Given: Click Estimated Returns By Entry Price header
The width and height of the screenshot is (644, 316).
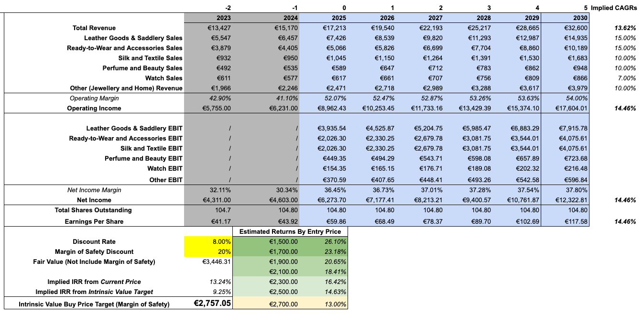Looking at the screenshot, I should click(x=290, y=231).
